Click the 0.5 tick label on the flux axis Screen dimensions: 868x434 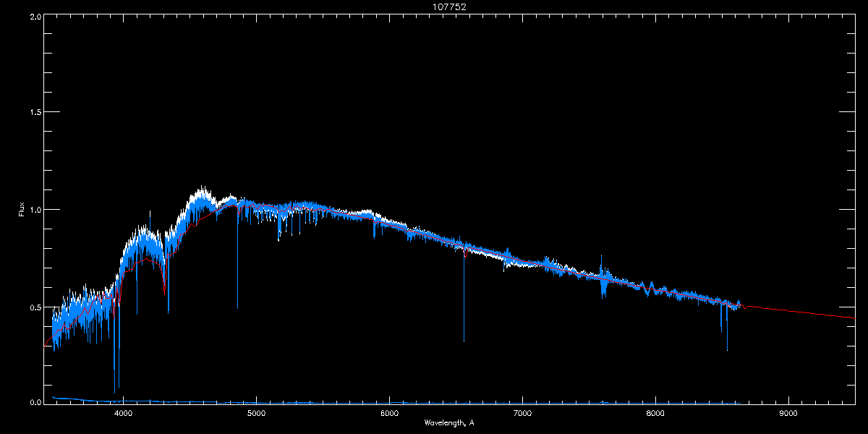coord(35,307)
